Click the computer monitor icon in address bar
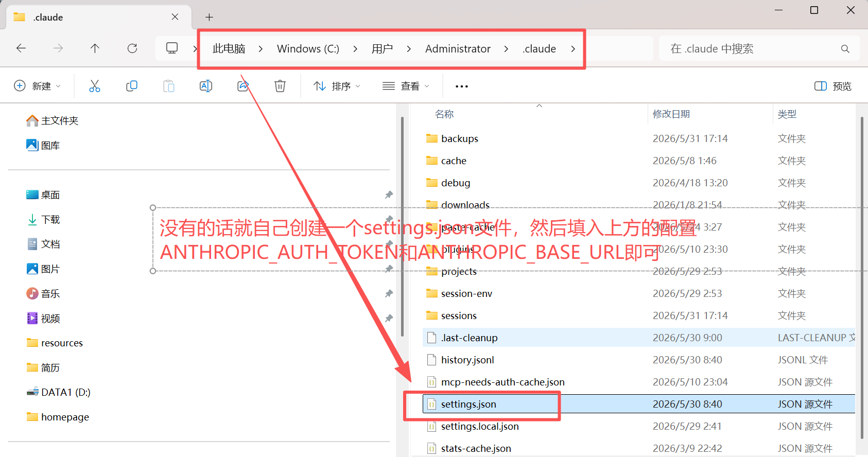Image resolution: width=868 pixels, height=457 pixels. coord(172,48)
